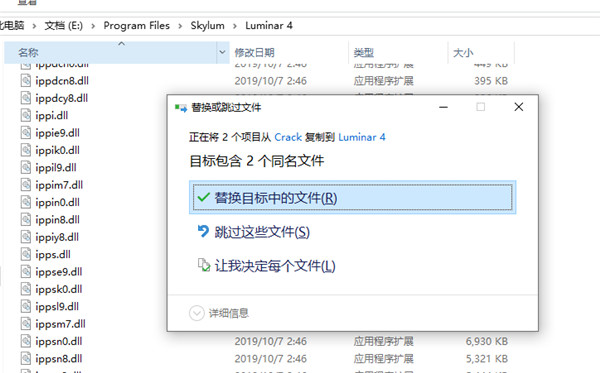Click the ippim7.dll file name
This screenshot has height=373, width=600.
(x=59, y=185)
